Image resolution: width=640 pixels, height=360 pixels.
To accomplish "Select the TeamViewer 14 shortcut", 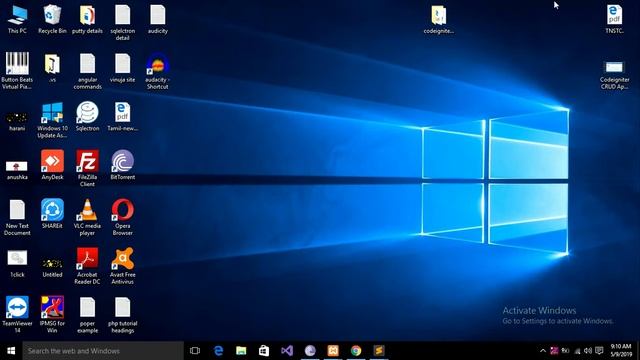I will pos(17,314).
